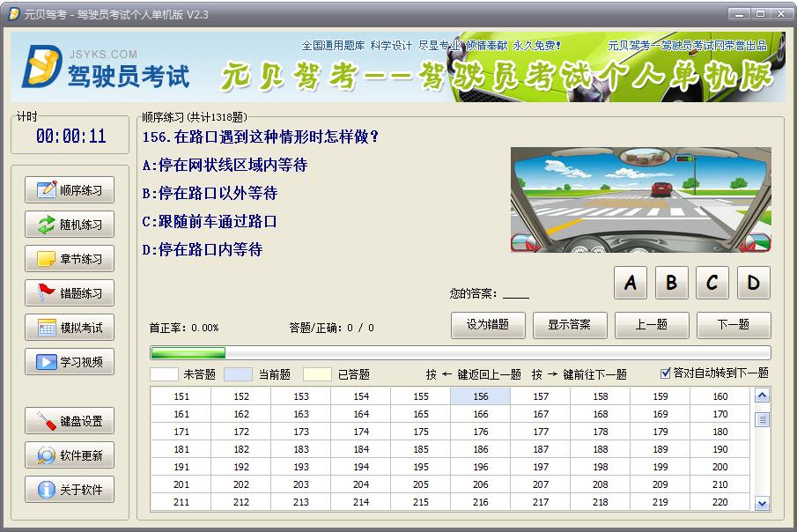The height and width of the screenshot is (532, 797).
Task: Jump to question 160 cell
Action: [720, 396]
